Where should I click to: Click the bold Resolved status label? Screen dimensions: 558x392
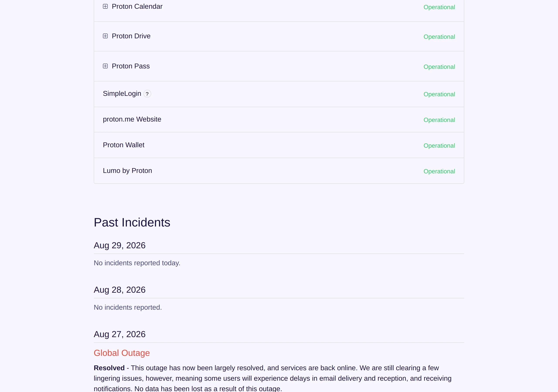point(109,368)
